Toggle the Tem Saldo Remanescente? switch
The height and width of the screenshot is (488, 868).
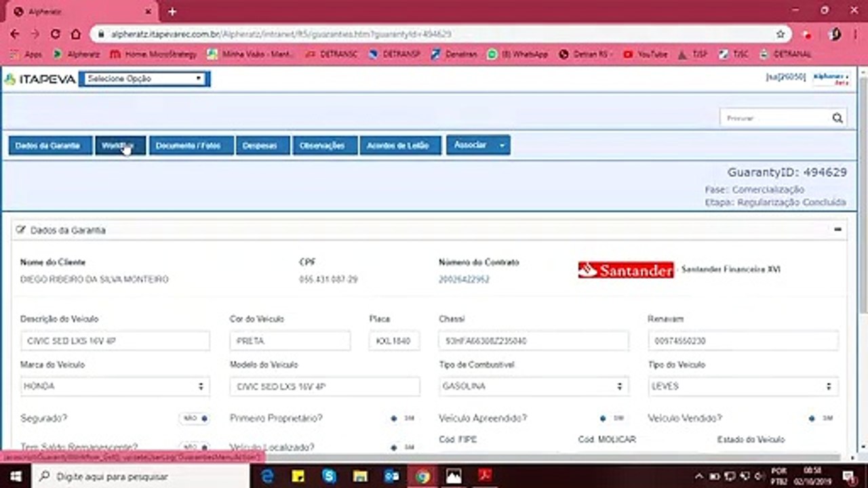point(195,447)
